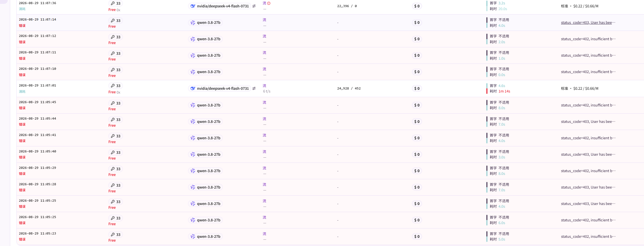Click the qwen-3.8-27b model tag at 11:05:29
The width and height of the screenshot is (644, 246).
point(205,171)
